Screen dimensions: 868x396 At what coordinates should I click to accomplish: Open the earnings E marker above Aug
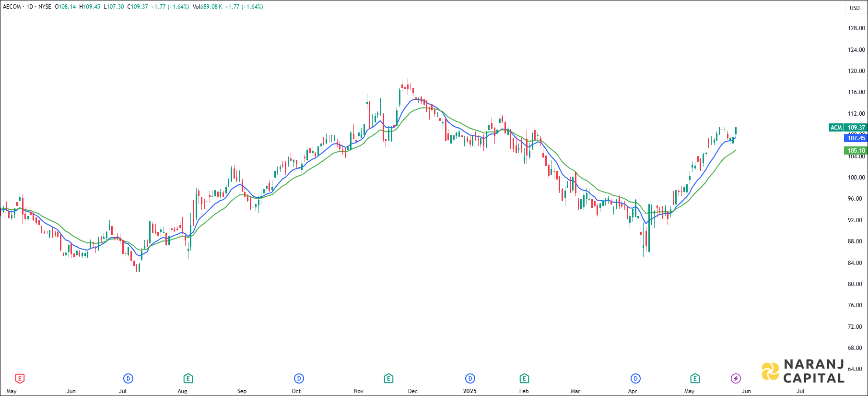click(x=188, y=379)
